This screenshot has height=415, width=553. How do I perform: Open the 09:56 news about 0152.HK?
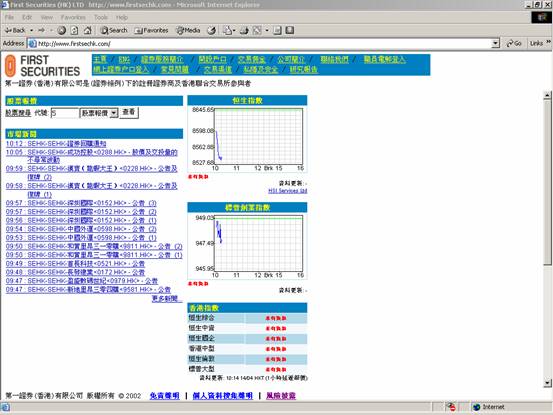[x=81, y=220]
